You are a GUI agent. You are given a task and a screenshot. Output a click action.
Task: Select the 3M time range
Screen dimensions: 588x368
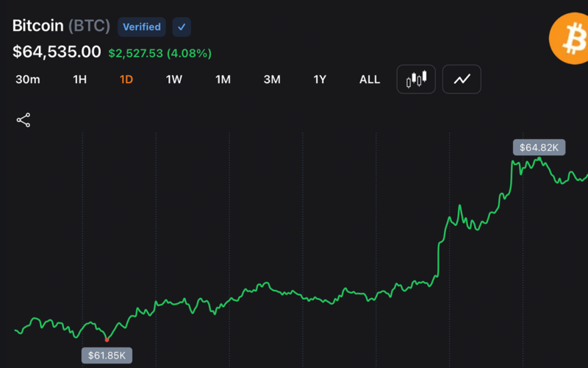coord(272,79)
